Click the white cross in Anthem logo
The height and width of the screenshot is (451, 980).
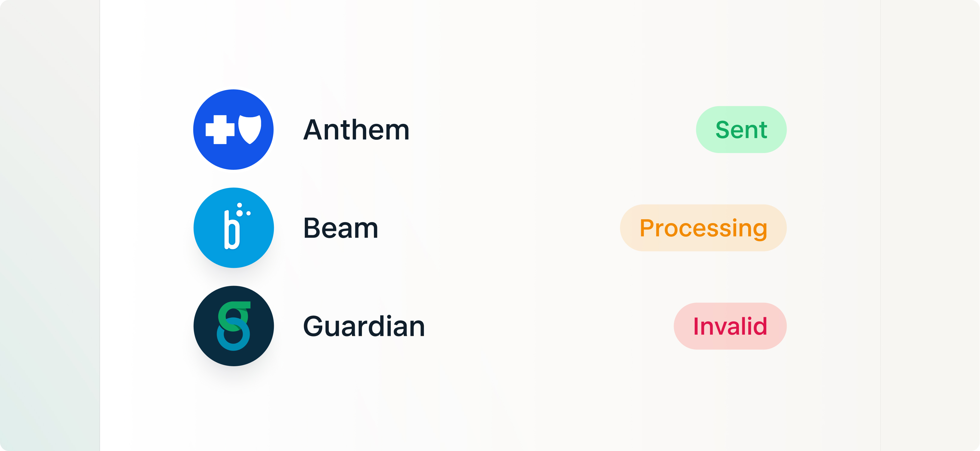[x=220, y=129]
